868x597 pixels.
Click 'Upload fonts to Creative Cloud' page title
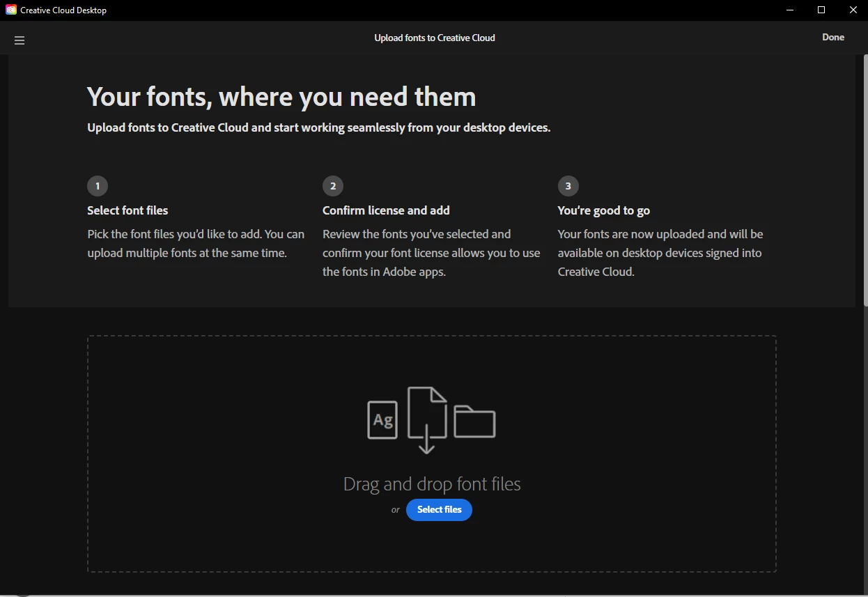click(435, 38)
